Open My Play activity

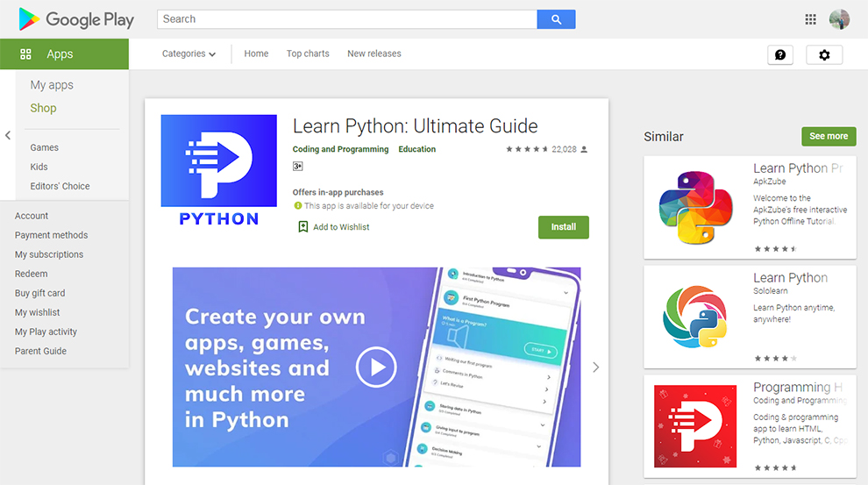pos(46,332)
